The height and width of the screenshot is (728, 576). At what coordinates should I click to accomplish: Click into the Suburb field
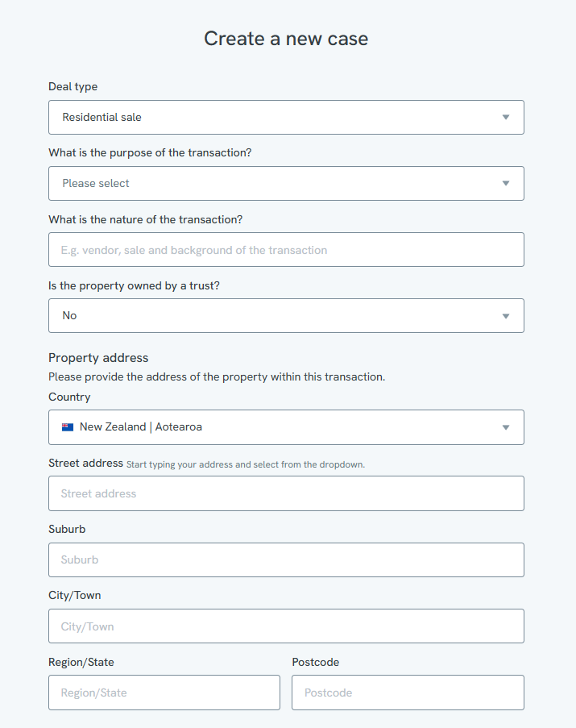tap(286, 560)
